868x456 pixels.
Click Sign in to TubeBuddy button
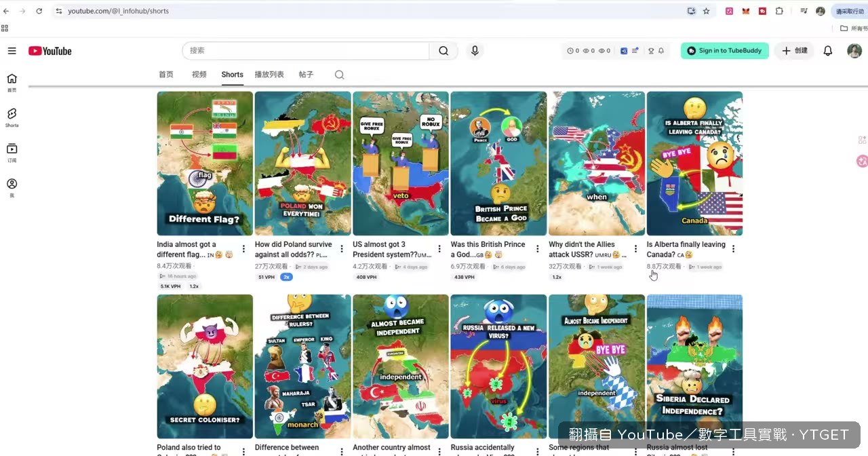pyautogui.click(x=724, y=51)
